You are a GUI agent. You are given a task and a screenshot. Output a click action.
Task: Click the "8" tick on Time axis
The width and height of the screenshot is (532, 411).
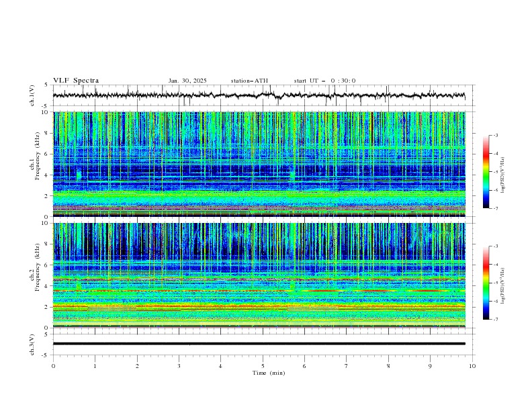[x=388, y=366]
